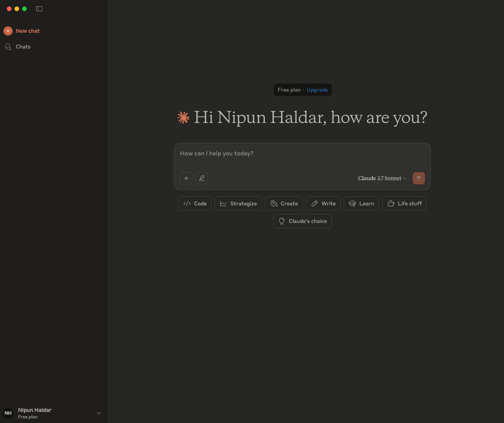
Task: Click the send message arrow button
Action: point(418,178)
